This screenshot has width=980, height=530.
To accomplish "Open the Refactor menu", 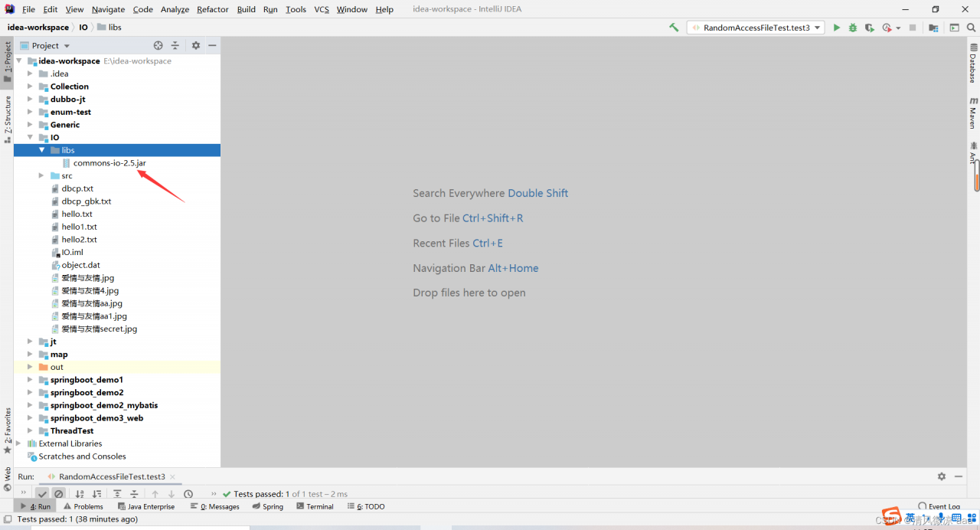I will [x=213, y=9].
